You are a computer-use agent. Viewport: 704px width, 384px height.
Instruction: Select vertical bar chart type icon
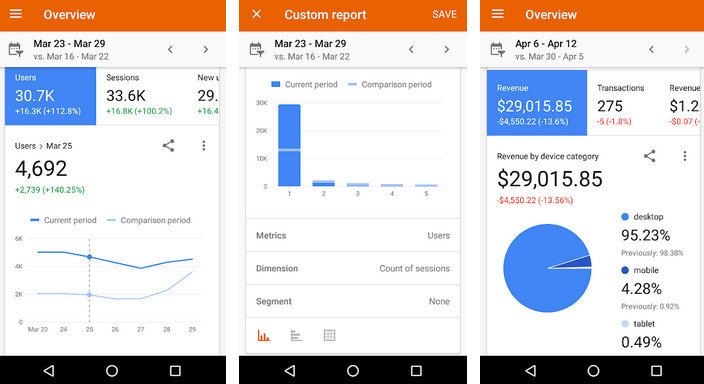tap(264, 335)
